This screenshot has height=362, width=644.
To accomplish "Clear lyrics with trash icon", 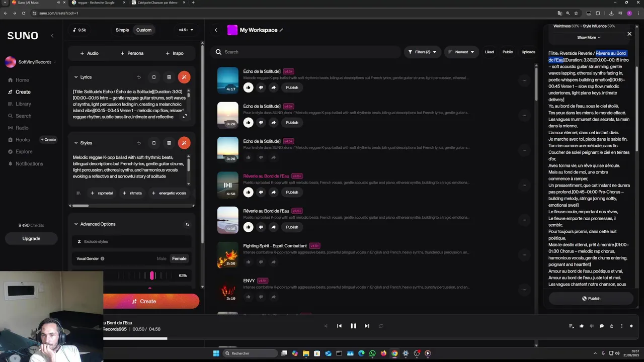I will (x=169, y=77).
